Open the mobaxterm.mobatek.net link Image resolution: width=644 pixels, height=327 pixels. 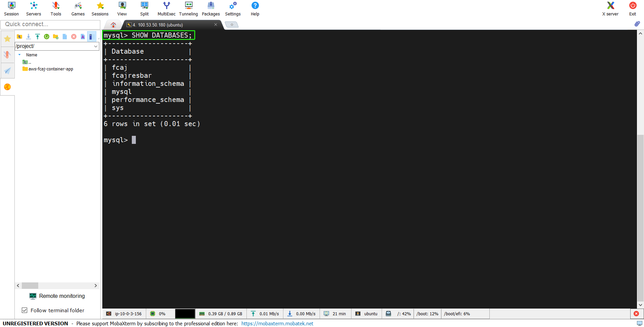coord(277,323)
